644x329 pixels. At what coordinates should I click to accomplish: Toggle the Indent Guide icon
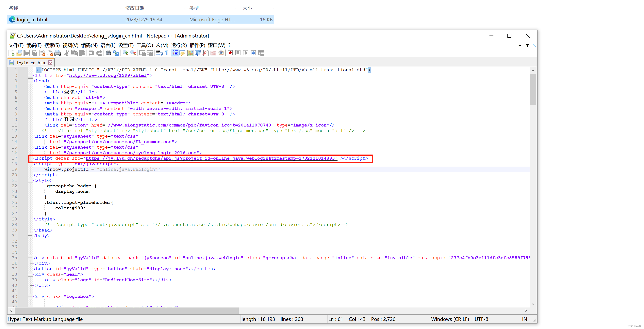tap(175, 53)
